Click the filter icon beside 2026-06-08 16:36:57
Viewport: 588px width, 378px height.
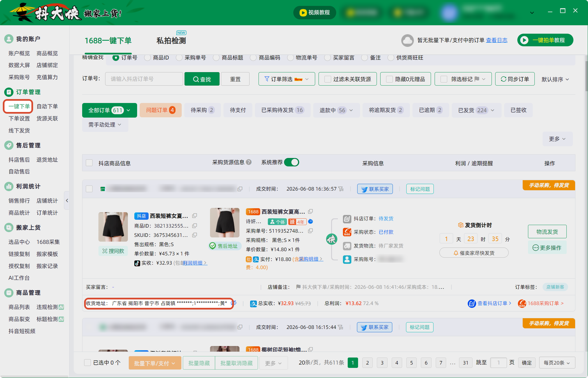pyautogui.click(x=341, y=189)
